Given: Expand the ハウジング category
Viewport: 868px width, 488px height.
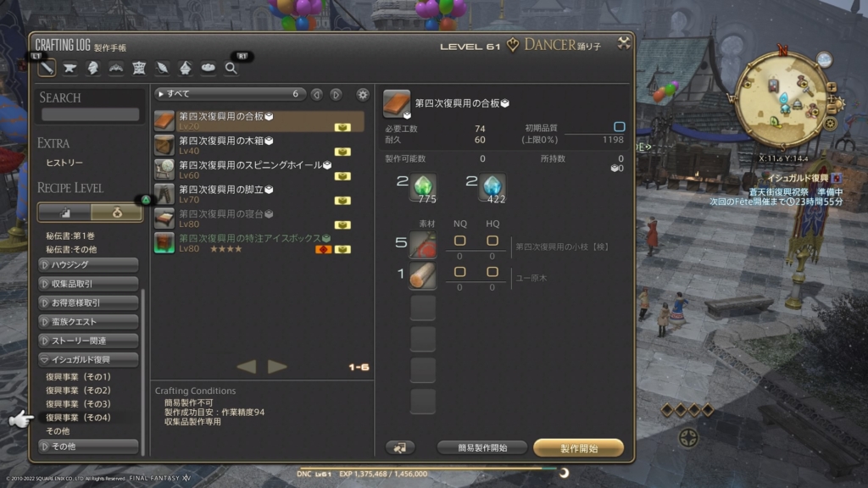Looking at the screenshot, I should click(88, 264).
